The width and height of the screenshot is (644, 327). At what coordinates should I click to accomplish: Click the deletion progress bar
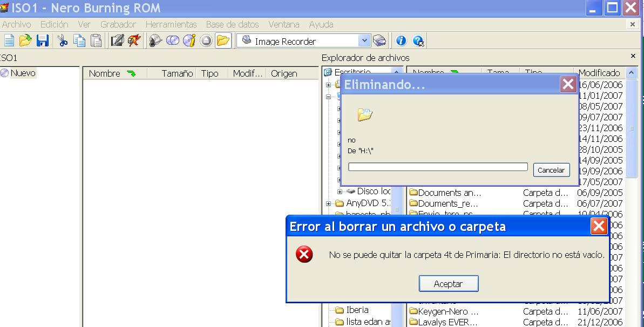(438, 167)
